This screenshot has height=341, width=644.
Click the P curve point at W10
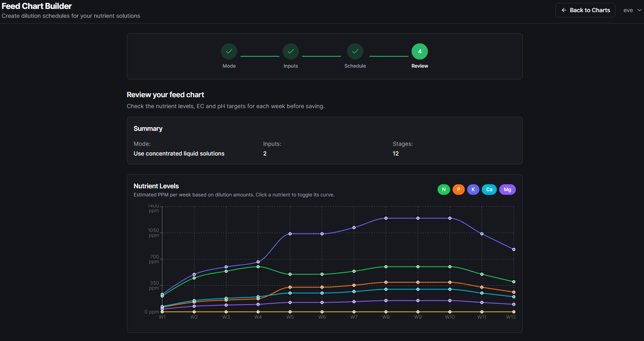pos(450,282)
